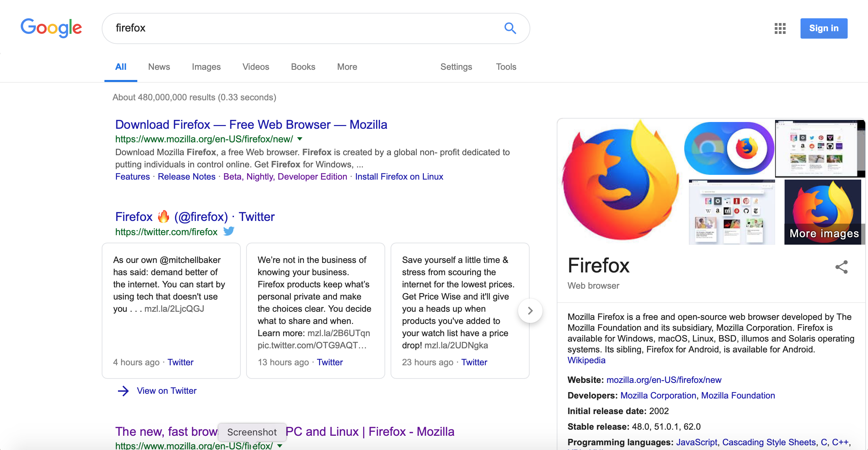
Task: Expand the dropdown next to mozilla.org/en-US/firefox/new URL
Action: pos(300,139)
